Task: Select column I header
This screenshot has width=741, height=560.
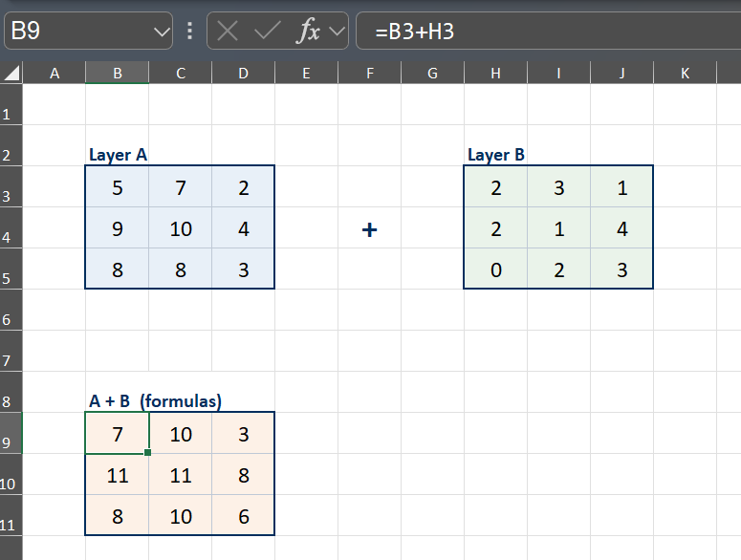Action: click(x=558, y=74)
